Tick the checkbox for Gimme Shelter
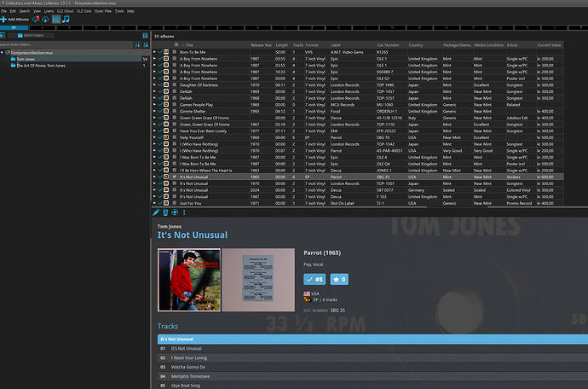Image resolution: width=588 pixels, height=389 pixels. [175, 111]
